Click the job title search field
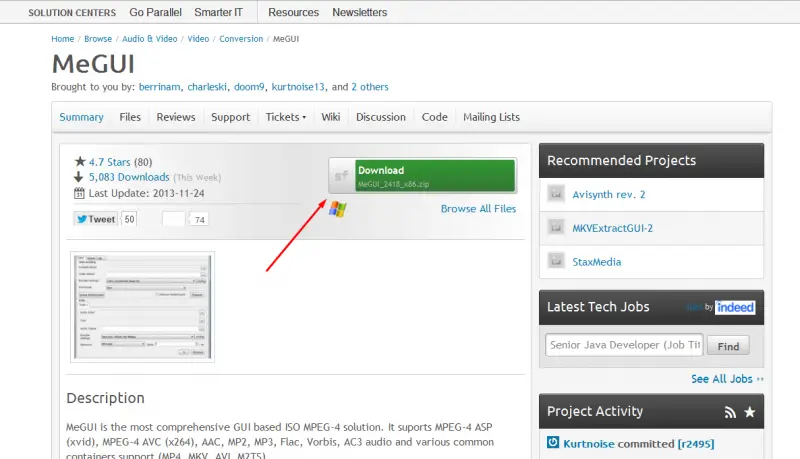The width and height of the screenshot is (800, 459). (624, 345)
